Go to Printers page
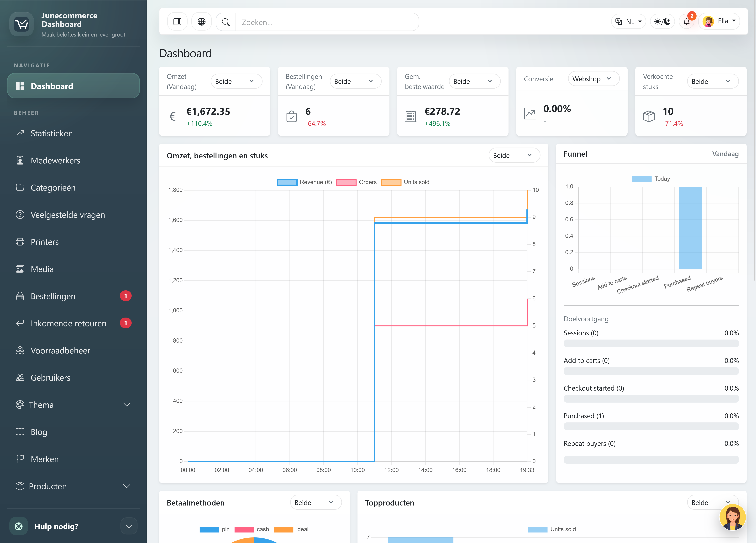The image size is (756, 543). click(x=73, y=242)
